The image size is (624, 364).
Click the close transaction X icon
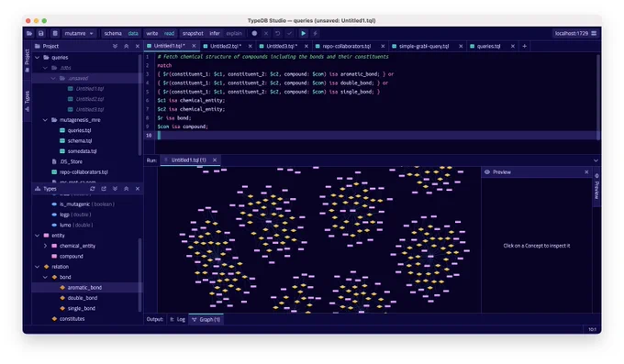tap(266, 33)
